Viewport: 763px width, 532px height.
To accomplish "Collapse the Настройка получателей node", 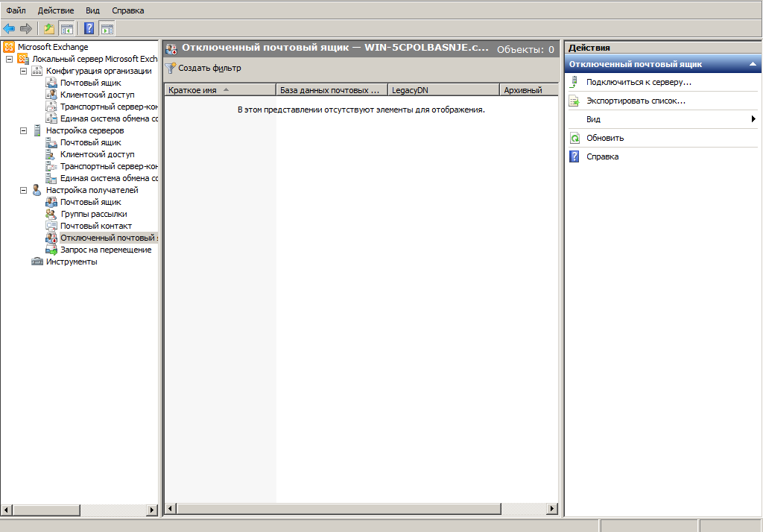I will [23, 190].
